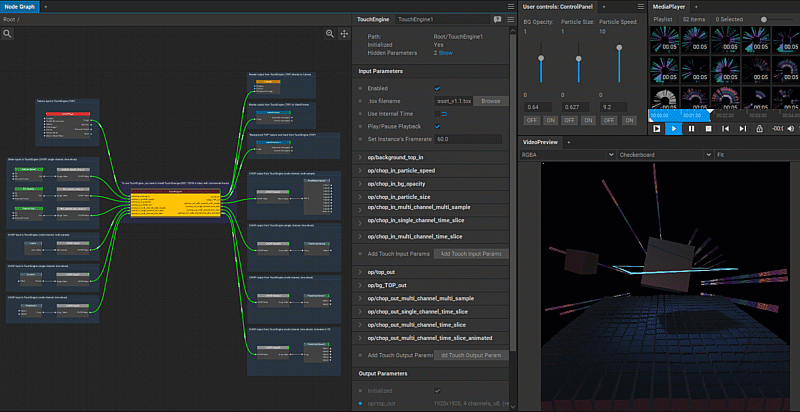Add a new tab next to MediaPlayer
The width and height of the screenshot is (800, 412).
696,7
